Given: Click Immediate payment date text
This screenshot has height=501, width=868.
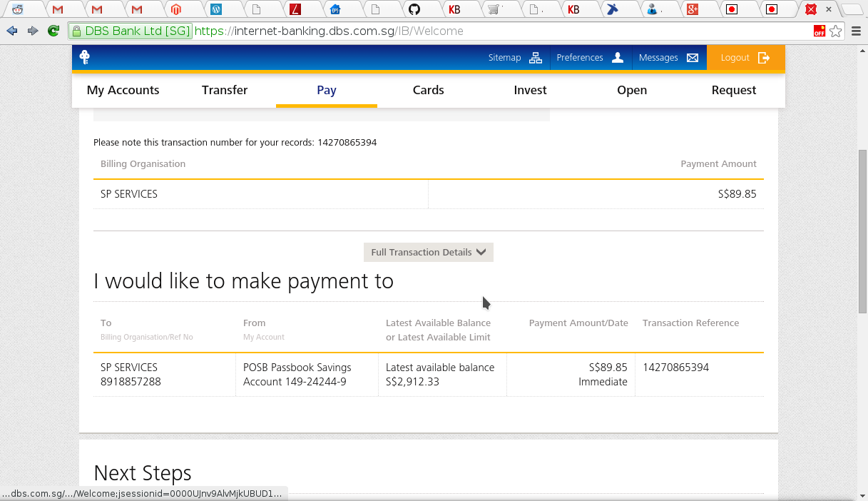Looking at the screenshot, I should point(603,382).
